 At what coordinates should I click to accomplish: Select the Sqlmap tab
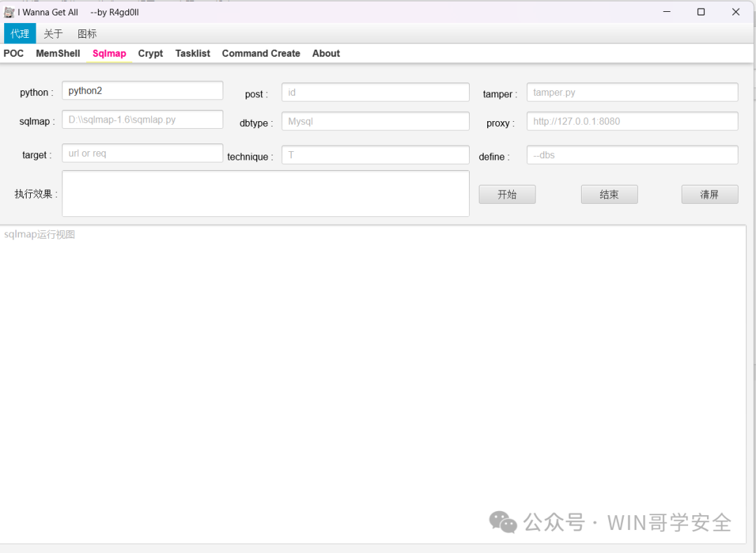109,53
